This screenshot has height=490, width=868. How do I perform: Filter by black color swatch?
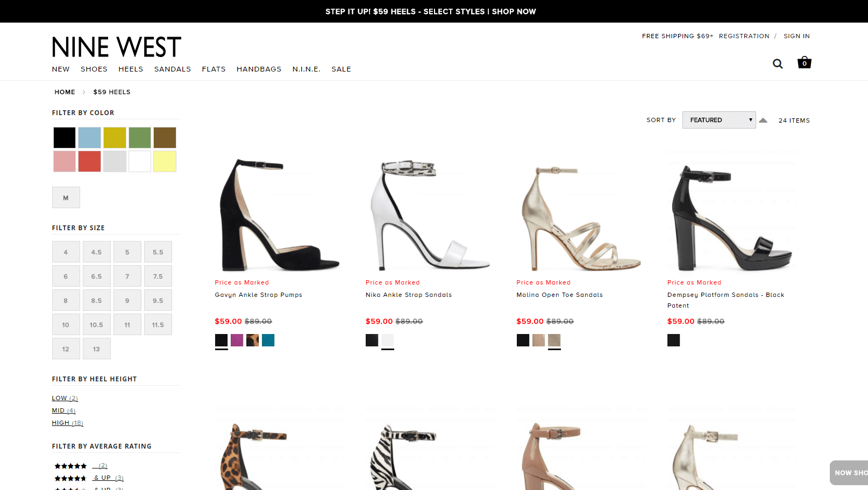[65, 138]
